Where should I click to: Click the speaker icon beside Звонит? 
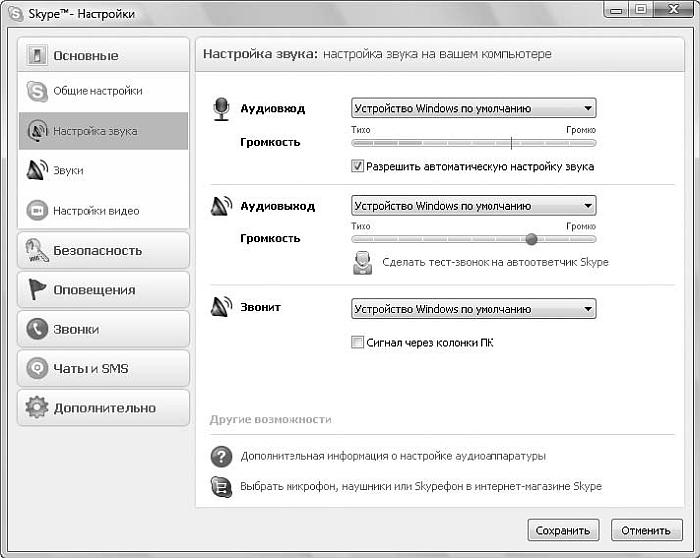pos(221,308)
